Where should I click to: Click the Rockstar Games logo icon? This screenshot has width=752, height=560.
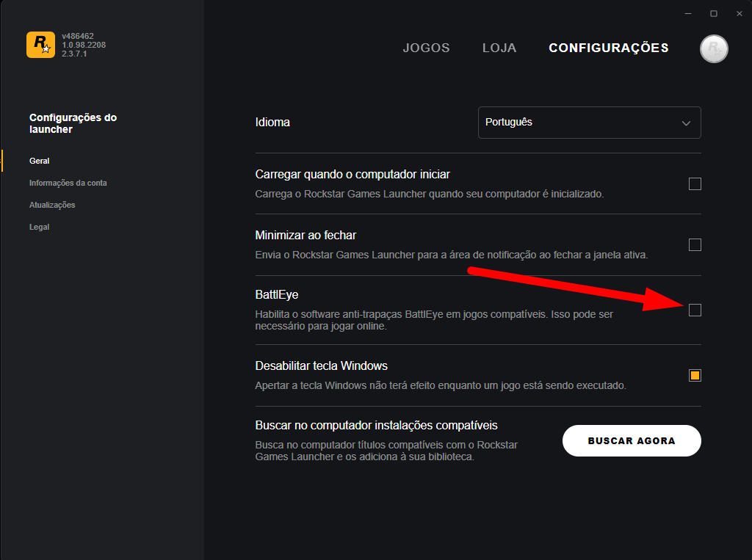(41, 45)
